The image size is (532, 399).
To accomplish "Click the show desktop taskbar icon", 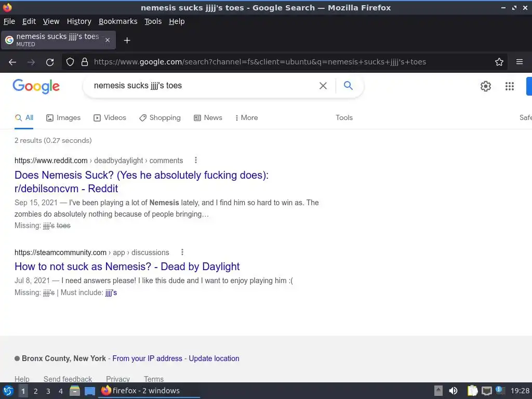I will point(90,391).
